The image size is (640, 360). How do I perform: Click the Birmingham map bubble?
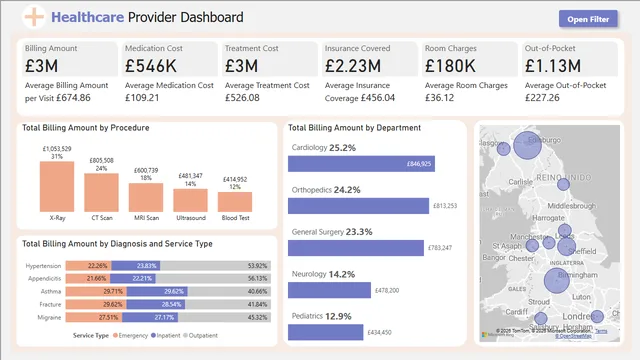coord(557,281)
